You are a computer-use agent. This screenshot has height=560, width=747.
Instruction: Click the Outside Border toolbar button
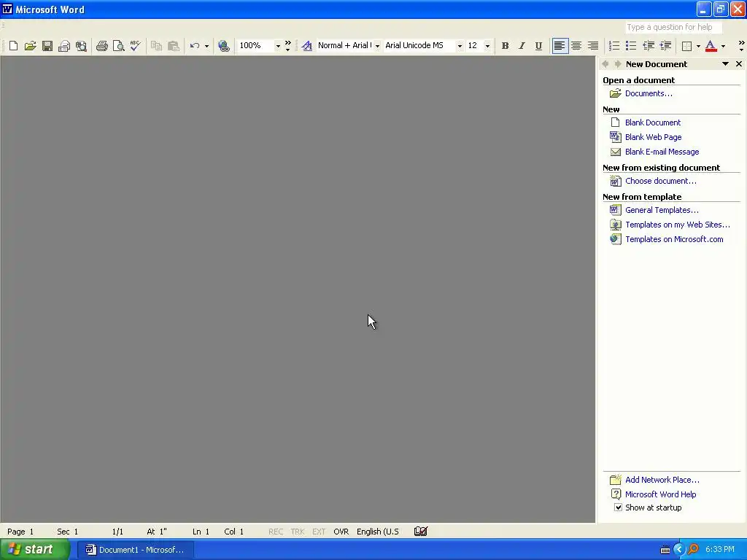point(687,46)
